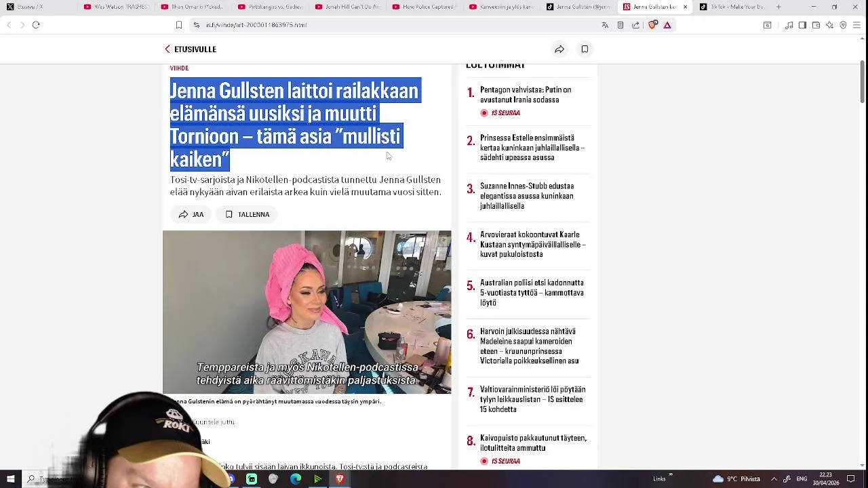Open Microsoft Edge from the taskbar
Screen dimensions: 868x488
[x=296, y=479]
